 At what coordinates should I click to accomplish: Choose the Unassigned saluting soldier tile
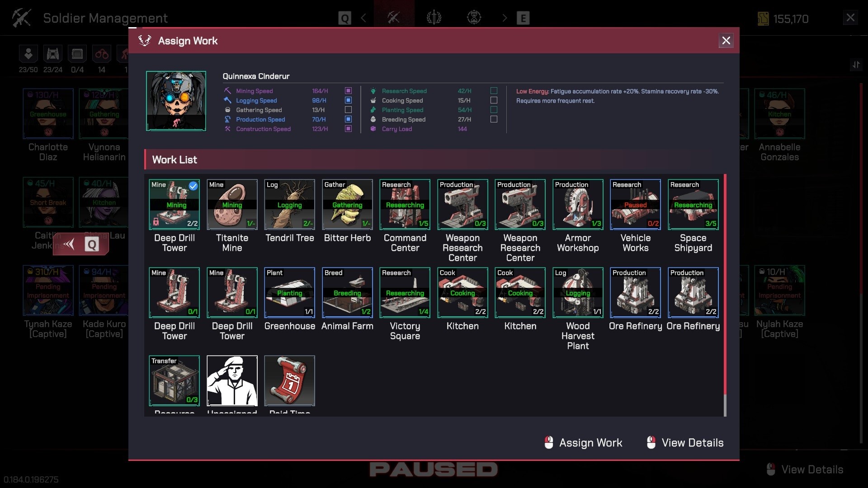coord(232,381)
